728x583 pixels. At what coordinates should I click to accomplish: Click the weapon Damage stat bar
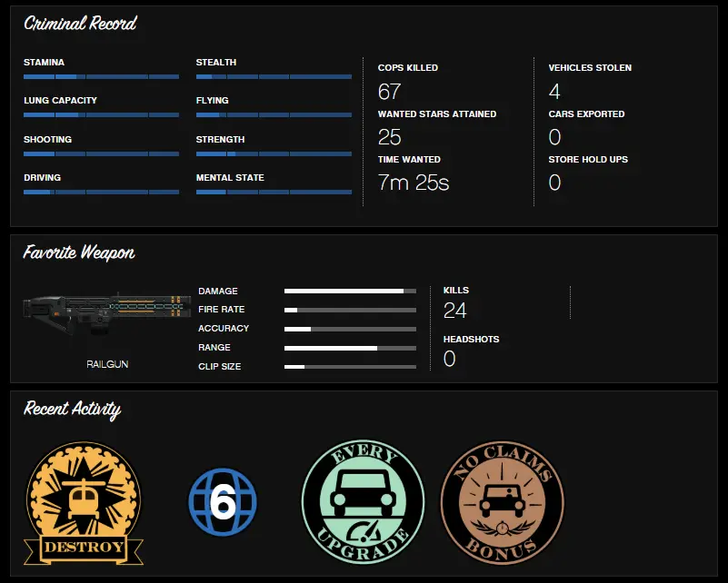coord(350,291)
